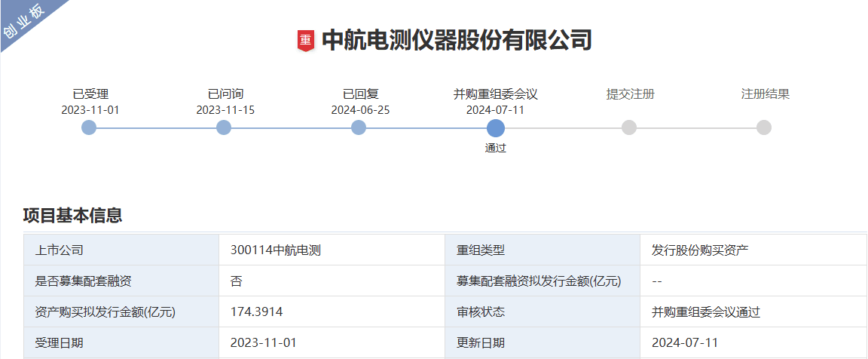868x359 pixels.
Task: Click the 募集配套融资拟发行金额(亿元) label cell
Action: pyautogui.click(x=542, y=281)
